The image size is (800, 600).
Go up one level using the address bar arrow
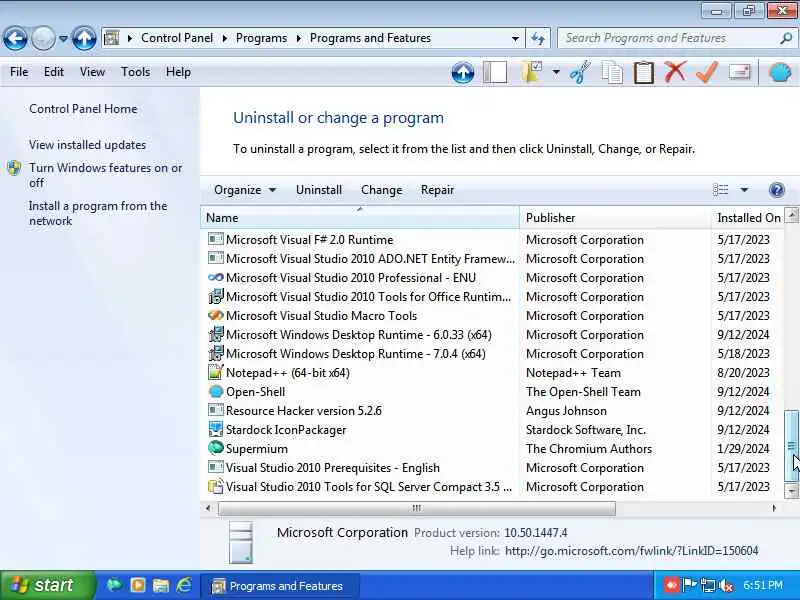pos(84,38)
